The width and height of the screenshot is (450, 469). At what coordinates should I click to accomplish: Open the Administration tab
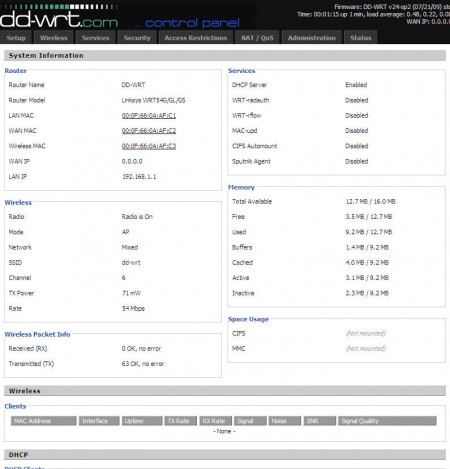tap(312, 38)
